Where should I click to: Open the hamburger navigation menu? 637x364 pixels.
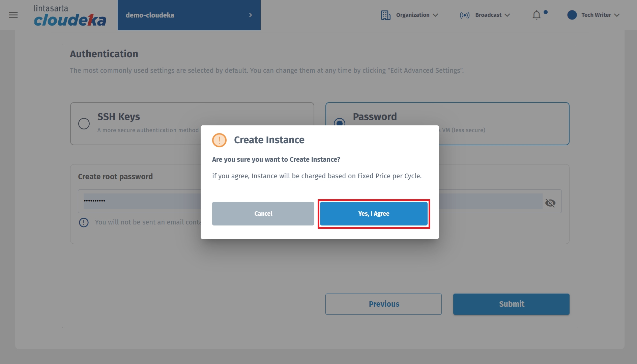coord(13,15)
